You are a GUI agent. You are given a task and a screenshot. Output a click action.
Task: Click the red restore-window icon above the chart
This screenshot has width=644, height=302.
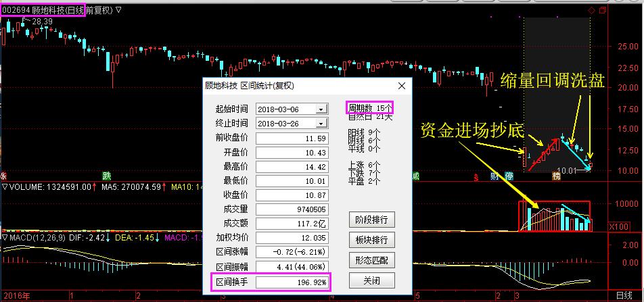click(603, 11)
